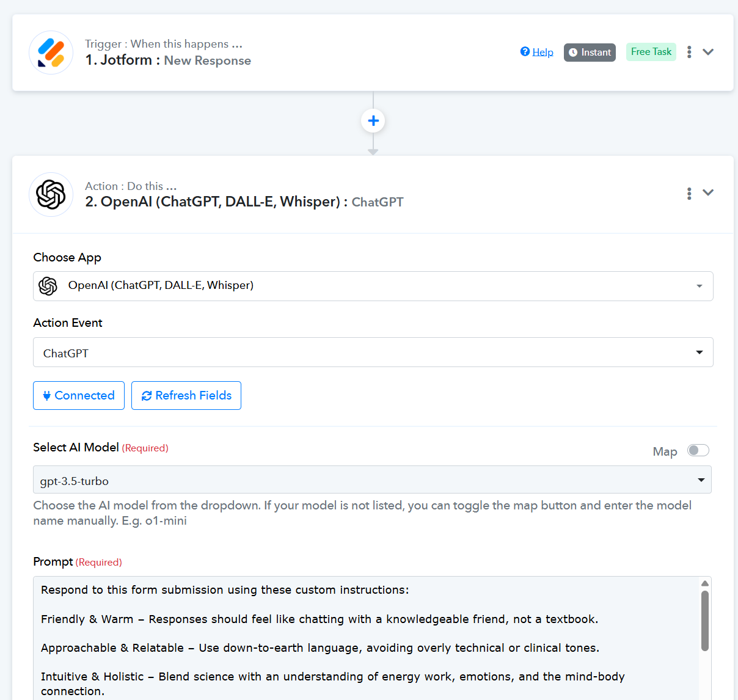Click the Connected button

[x=79, y=396]
